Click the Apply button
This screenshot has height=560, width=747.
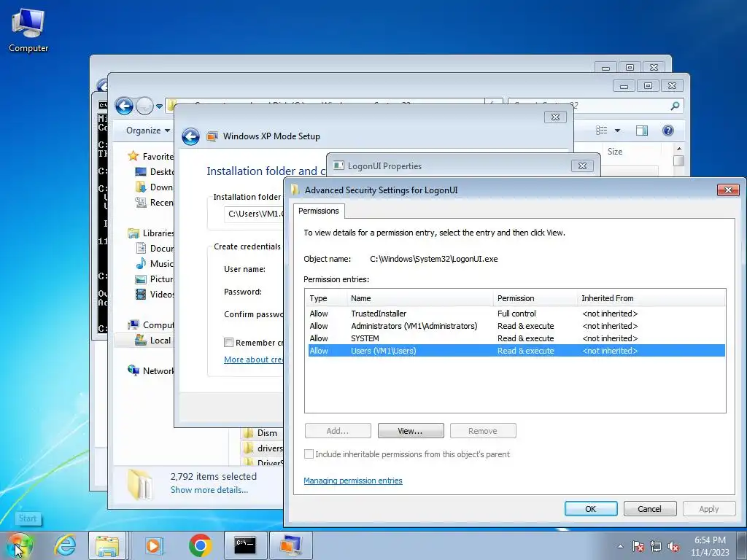pos(709,508)
